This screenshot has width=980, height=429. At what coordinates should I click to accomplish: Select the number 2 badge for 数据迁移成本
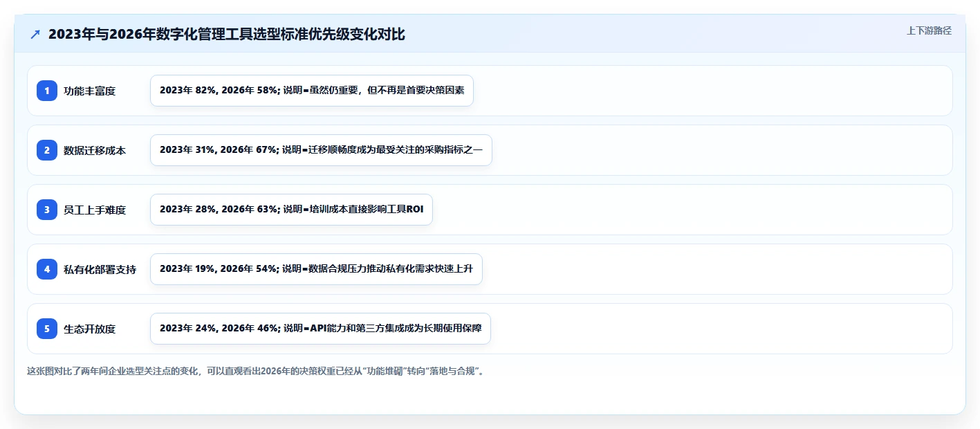tap(47, 150)
